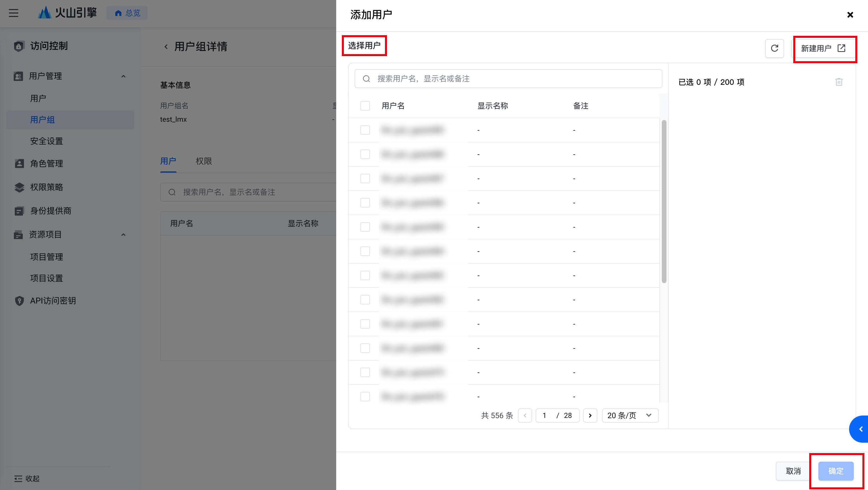Image resolution: width=868 pixels, height=490 pixels.
Task: Click the page number input showing 1
Action: [544, 415]
